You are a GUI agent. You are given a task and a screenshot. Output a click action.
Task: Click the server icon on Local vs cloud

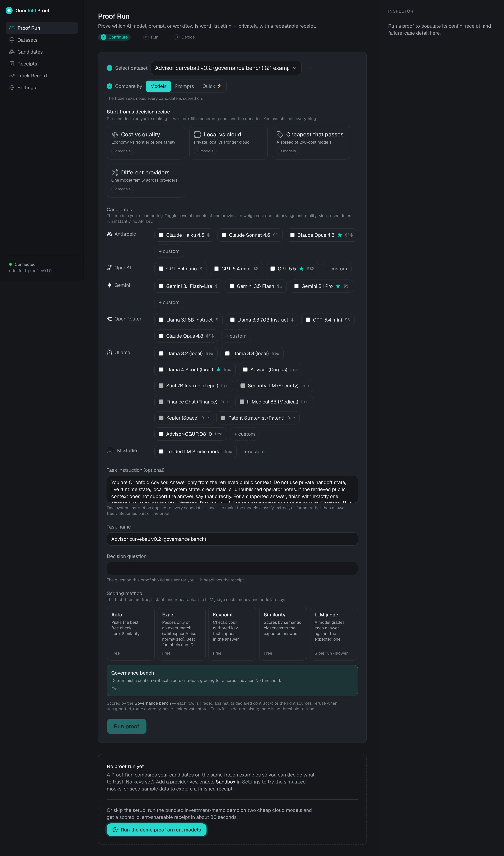tap(197, 134)
